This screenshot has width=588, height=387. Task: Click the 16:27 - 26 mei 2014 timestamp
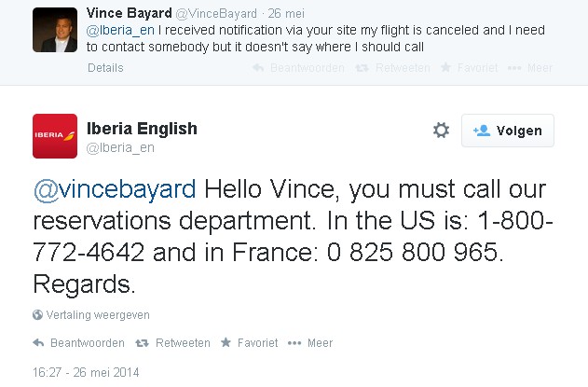(86, 372)
